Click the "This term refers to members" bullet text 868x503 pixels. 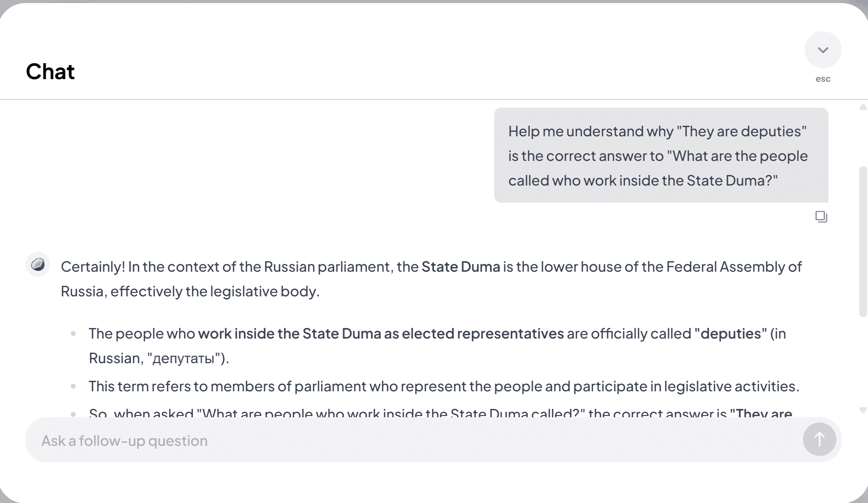pyautogui.click(x=443, y=386)
